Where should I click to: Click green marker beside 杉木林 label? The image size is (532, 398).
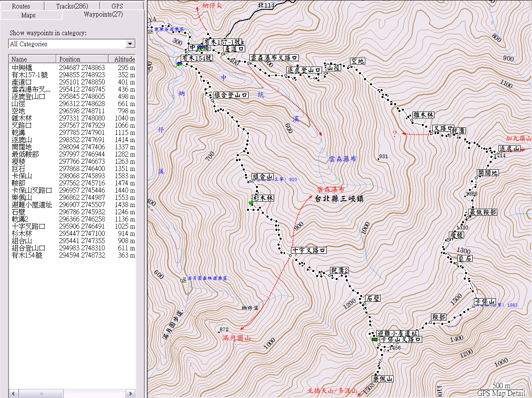pyautogui.click(x=251, y=203)
